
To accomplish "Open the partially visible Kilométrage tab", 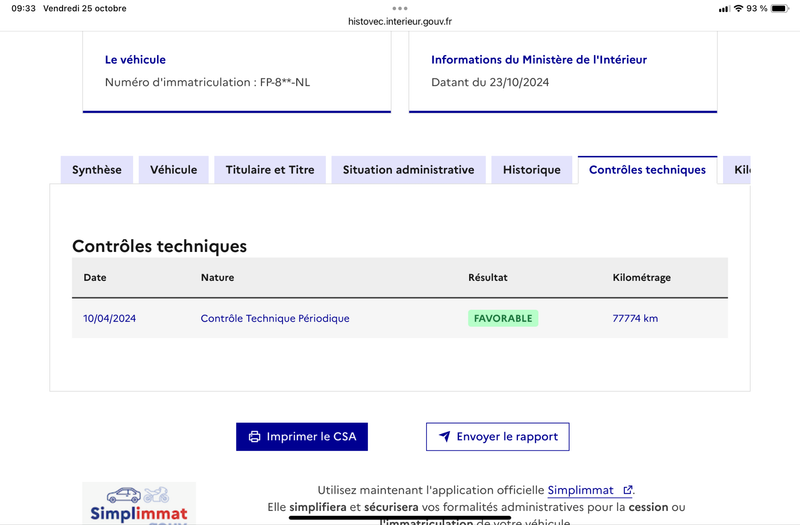I will [737, 170].
